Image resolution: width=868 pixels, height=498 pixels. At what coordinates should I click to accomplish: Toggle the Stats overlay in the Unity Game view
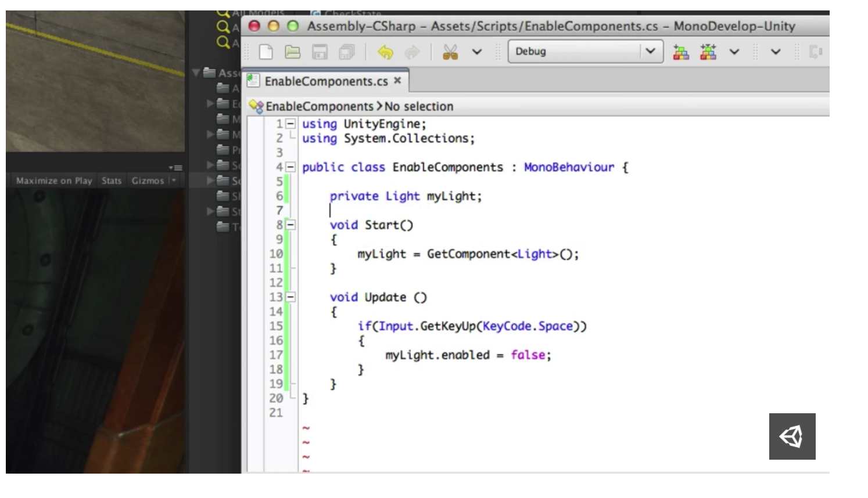[112, 181]
